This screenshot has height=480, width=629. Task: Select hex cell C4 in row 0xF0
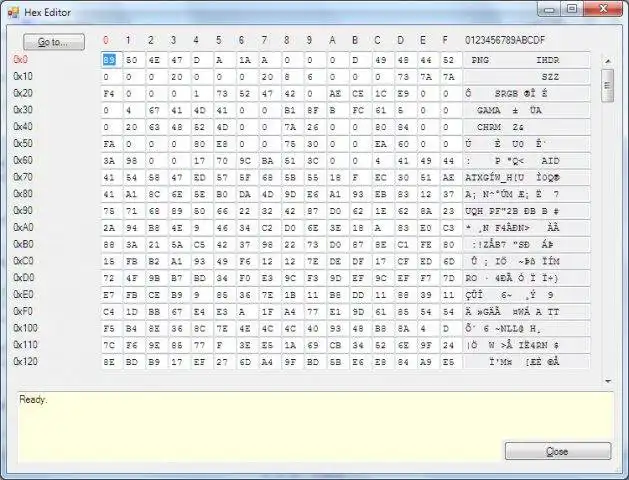pos(110,312)
